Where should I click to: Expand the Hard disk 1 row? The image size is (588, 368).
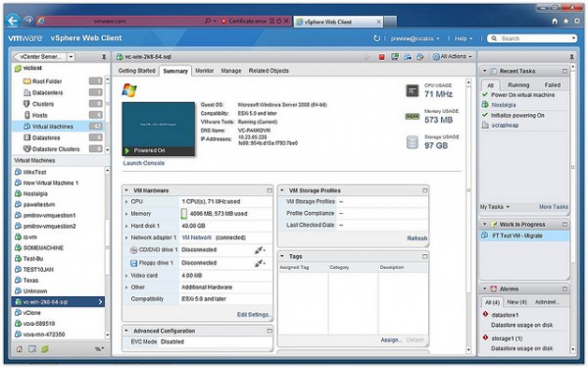(126, 226)
